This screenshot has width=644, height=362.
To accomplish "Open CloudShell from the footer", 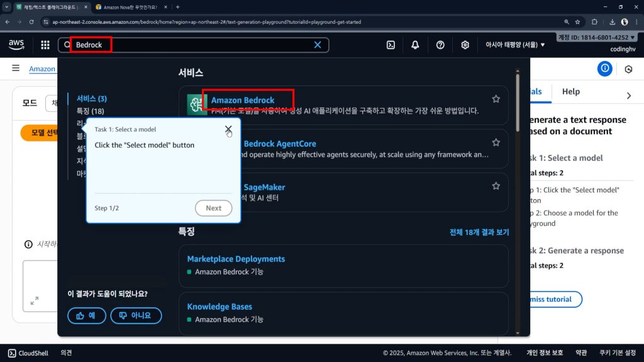I will point(28,353).
